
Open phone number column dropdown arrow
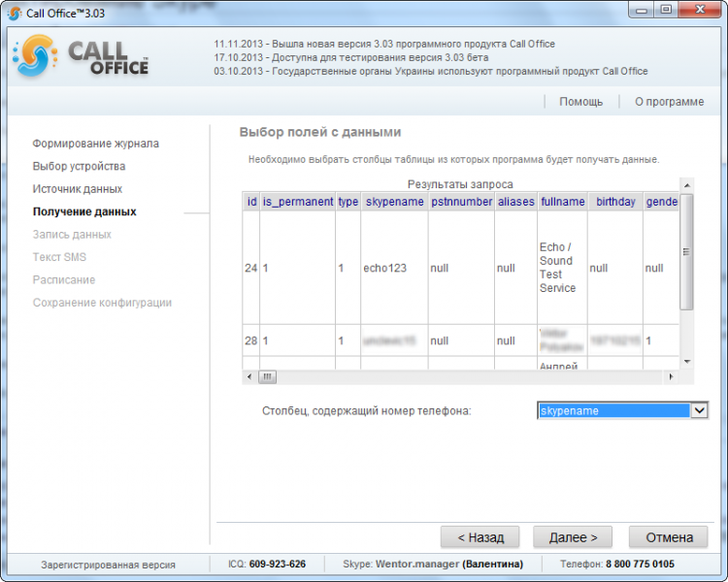pyautogui.click(x=699, y=410)
